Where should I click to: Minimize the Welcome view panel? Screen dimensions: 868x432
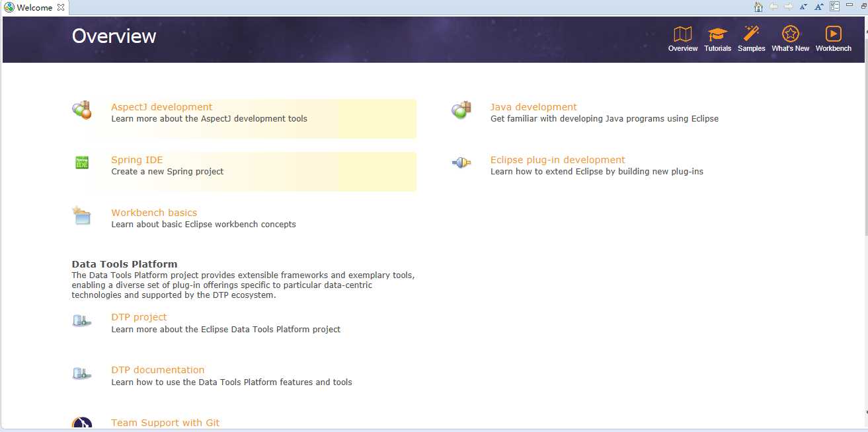[850, 5]
